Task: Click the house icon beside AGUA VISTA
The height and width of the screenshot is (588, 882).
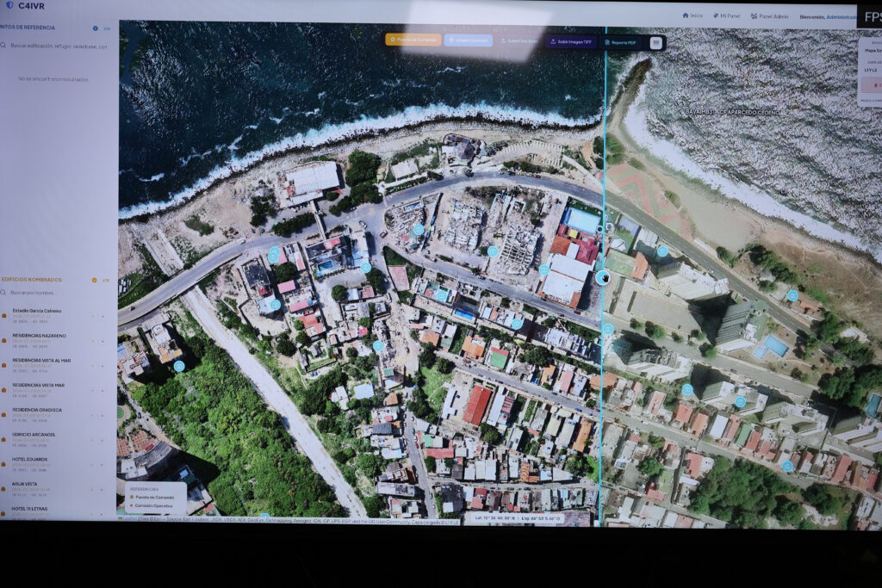Action: click(4, 489)
